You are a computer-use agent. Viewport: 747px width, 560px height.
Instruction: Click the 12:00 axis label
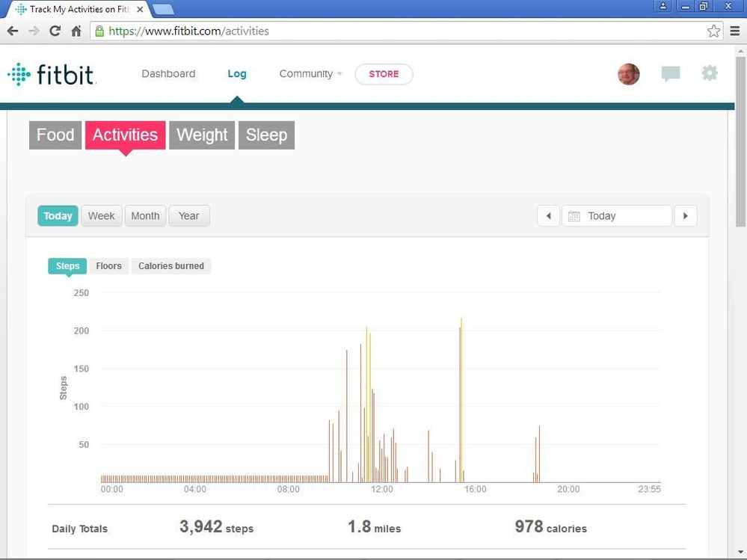[x=381, y=490]
